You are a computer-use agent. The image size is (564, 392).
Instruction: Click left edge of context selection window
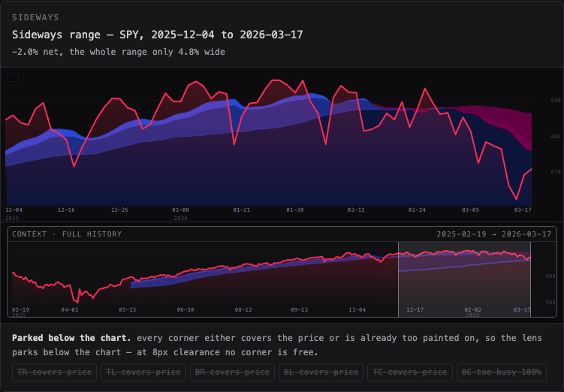(x=399, y=279)
